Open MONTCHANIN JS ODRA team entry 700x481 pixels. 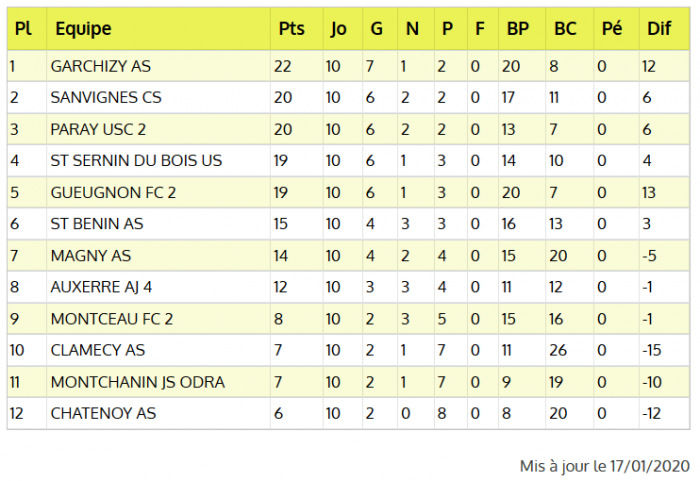click(137, 382)
